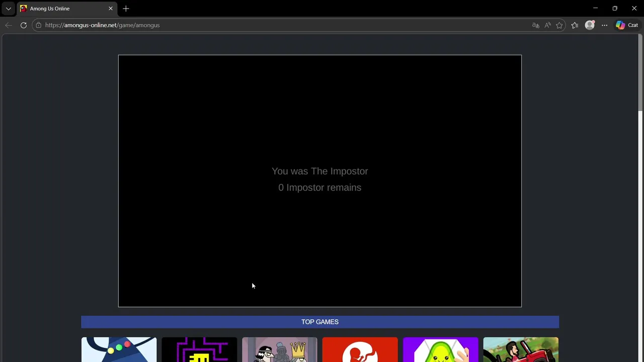Close the Among Us Online tab
The width and height of the screenshot is (644, 362).
tap(111, 9)
